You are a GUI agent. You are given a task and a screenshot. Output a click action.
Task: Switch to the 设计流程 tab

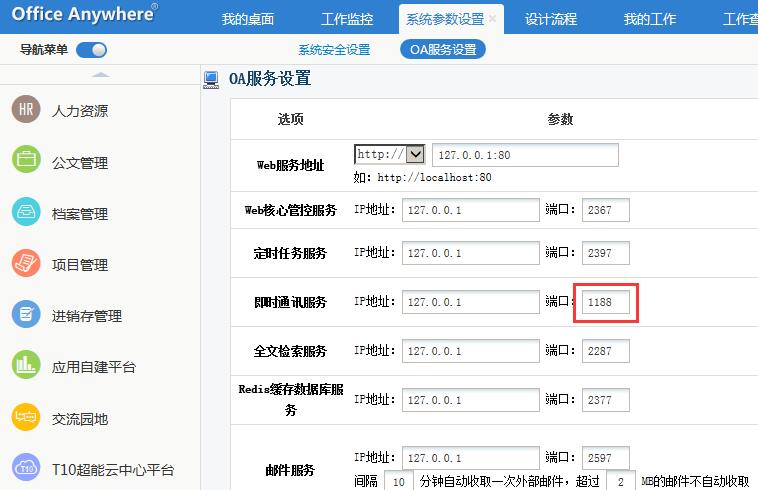point(551,19)
